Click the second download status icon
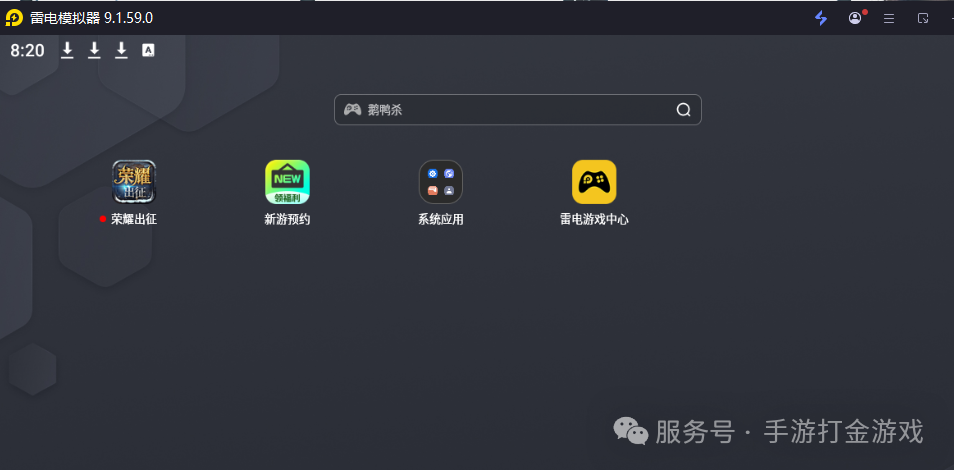Viewport: 954px width, 470px height. click(94, 51)
